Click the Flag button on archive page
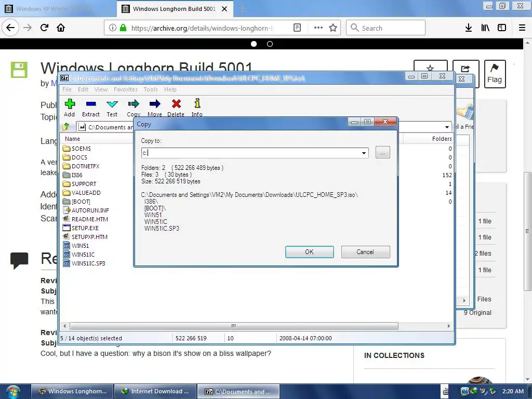 pyautogui.click(x=495, y=74)
